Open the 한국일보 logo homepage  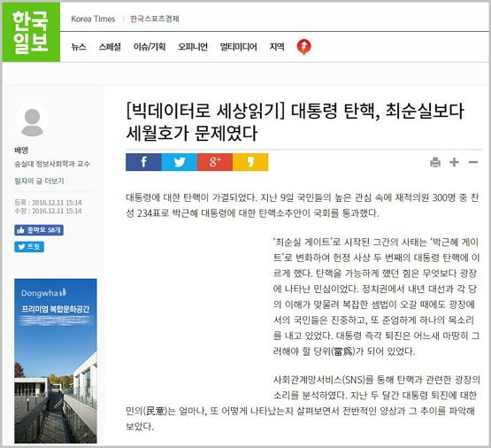click(x=31, y=32)
